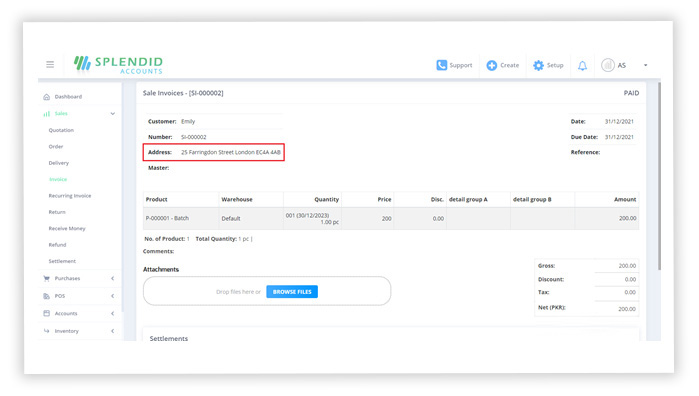Click the Net (PKR) total value

click(x=627, y=309)
